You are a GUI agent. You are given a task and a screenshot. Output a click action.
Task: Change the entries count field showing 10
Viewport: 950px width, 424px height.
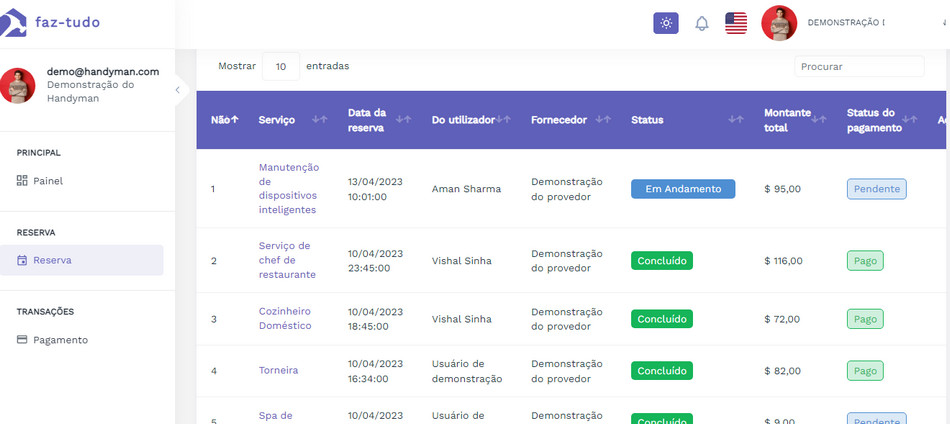pos(281,67)
